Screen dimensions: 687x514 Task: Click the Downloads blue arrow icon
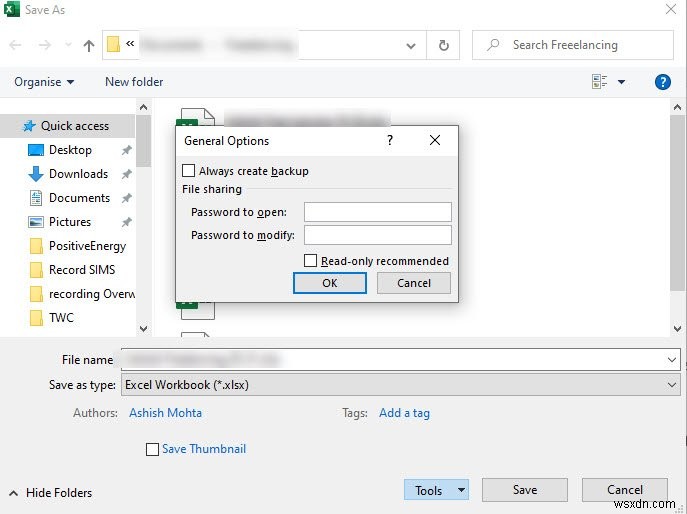tap(36, 174)
